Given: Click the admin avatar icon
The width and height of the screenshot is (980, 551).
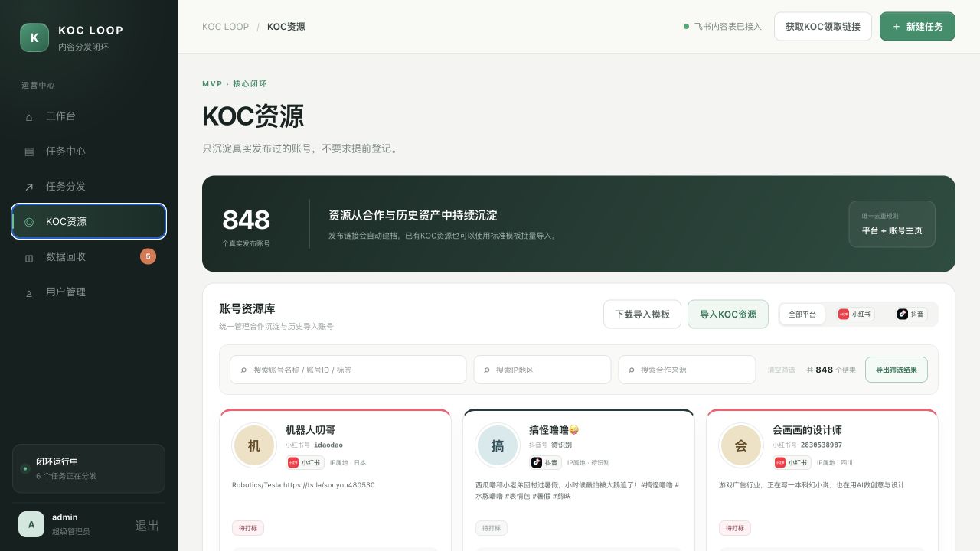Looking at the screenshot, I should point(31,524).
